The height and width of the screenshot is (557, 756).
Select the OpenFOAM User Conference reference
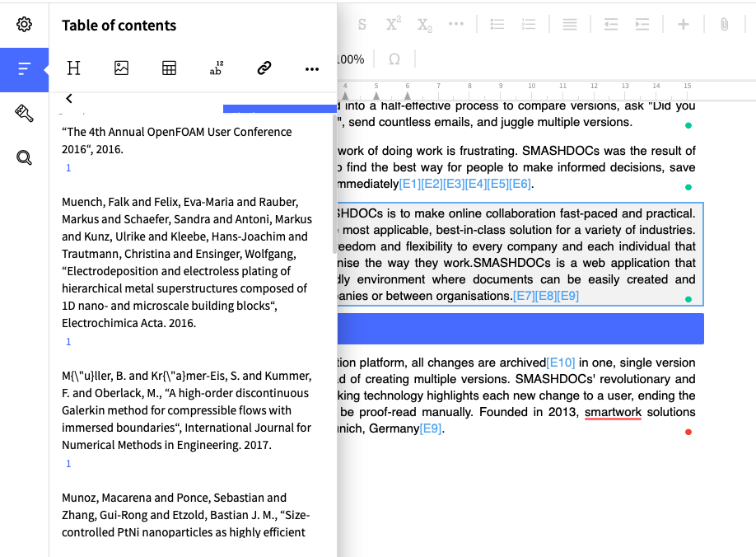point(177,140)
